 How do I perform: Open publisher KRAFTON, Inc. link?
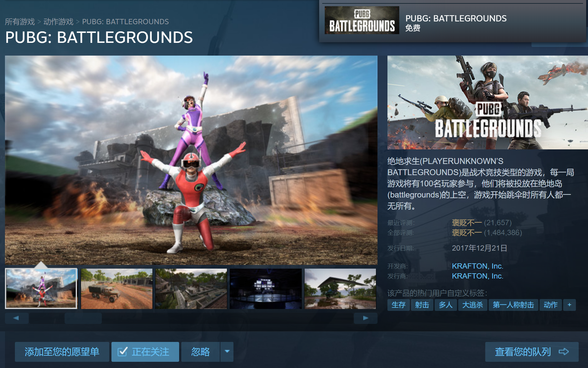click(477, 276)
